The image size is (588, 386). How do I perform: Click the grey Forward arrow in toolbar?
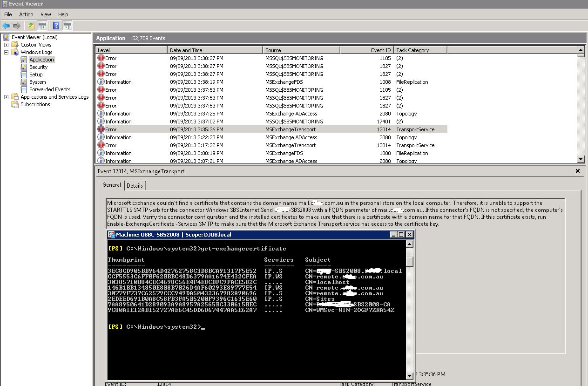coord(17,26)
